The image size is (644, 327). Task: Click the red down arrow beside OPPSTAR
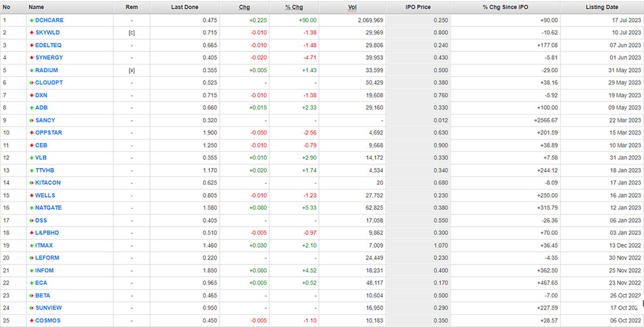click(x=32, y=133)
